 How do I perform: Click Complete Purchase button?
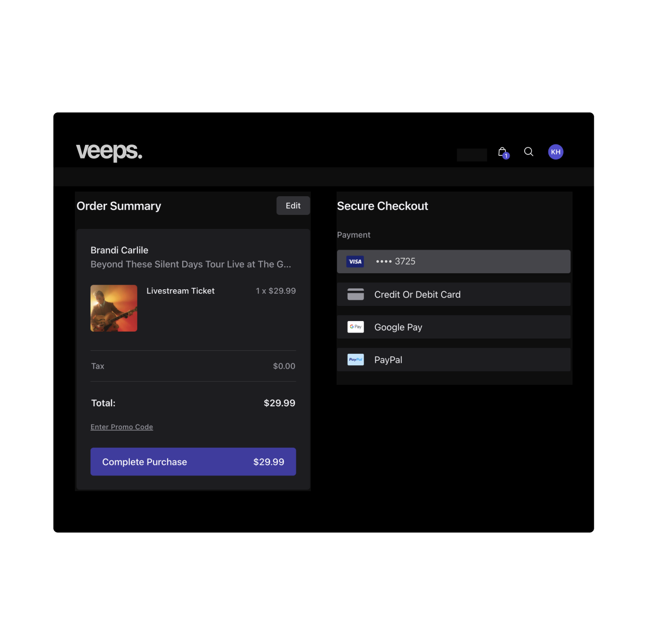pos(193,462)
